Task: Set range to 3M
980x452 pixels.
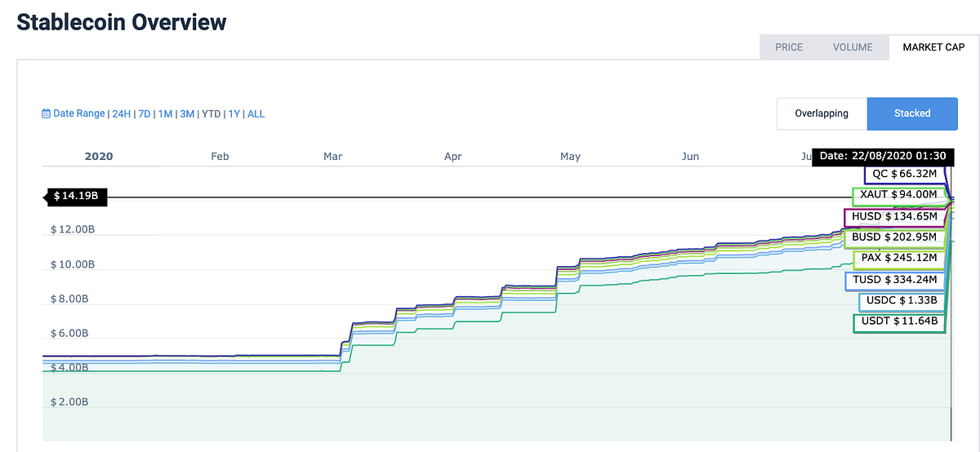Action: (x=187, y=114)
